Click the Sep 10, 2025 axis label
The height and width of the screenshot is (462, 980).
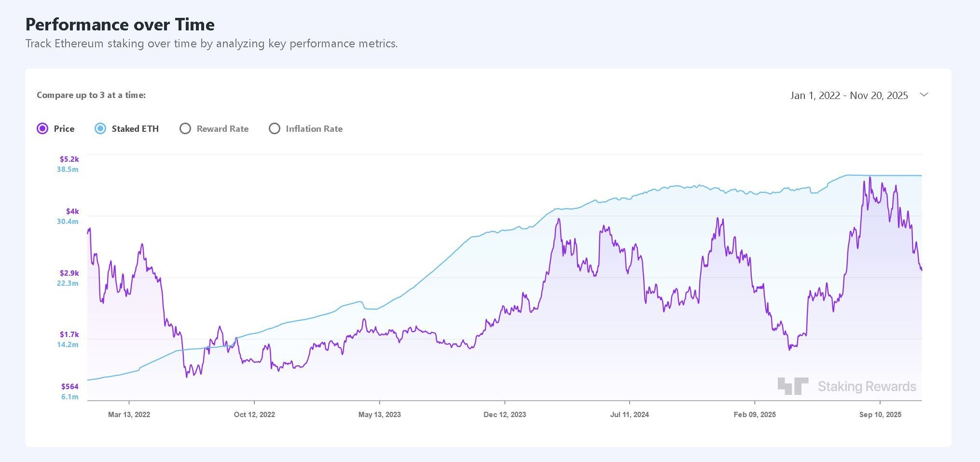click(x=880, y=414)
